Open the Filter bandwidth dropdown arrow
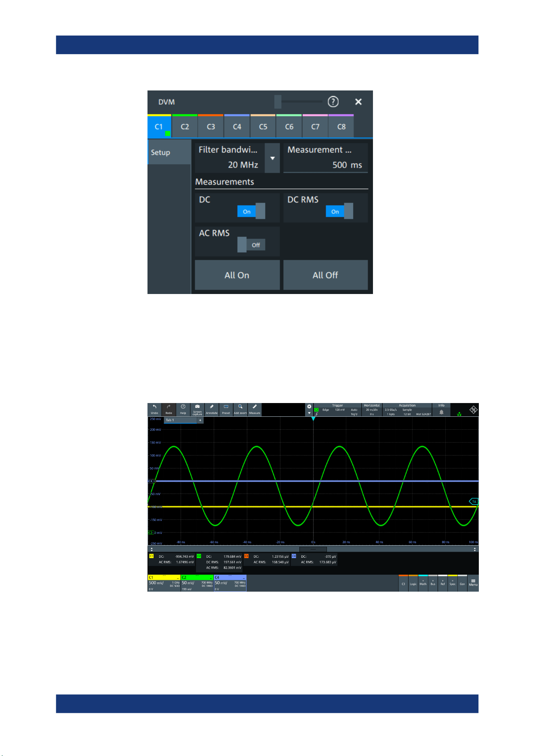The width and height of the screenshot is (535, 756). click(272, 158)
